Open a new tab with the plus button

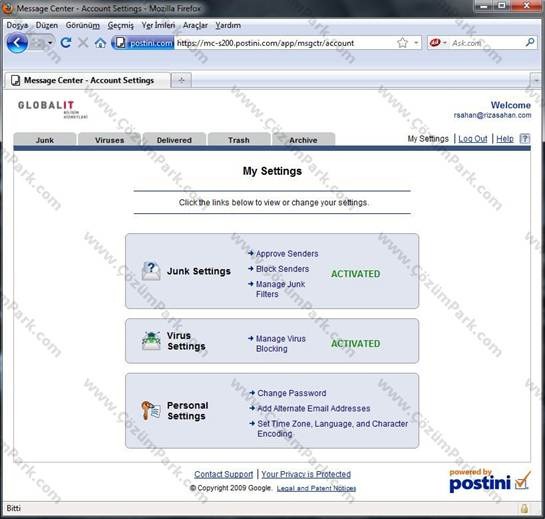tap(181, 80)
